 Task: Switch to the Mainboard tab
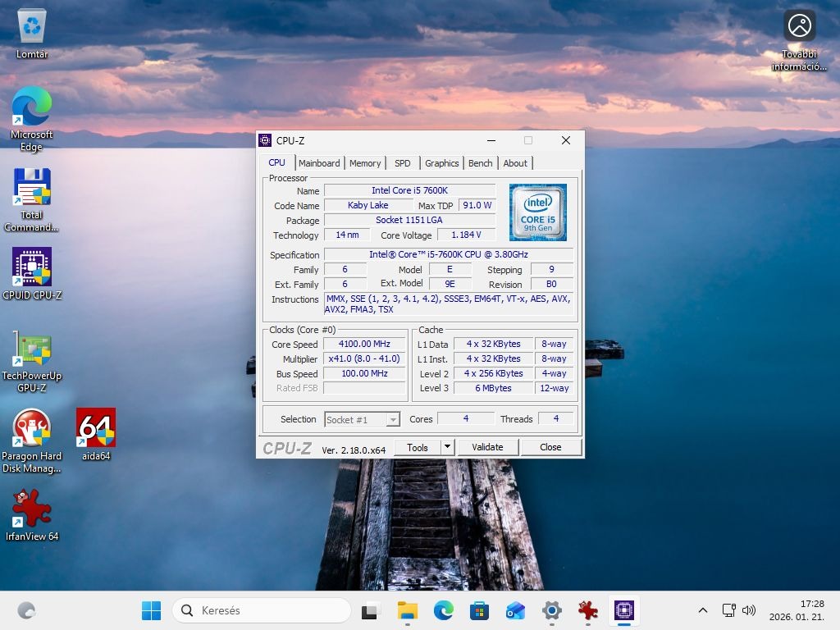319,163
